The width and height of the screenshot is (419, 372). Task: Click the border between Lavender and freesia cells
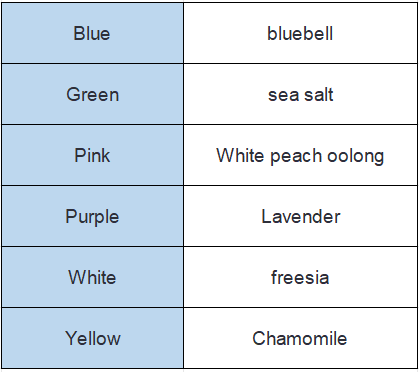point(300,247)
